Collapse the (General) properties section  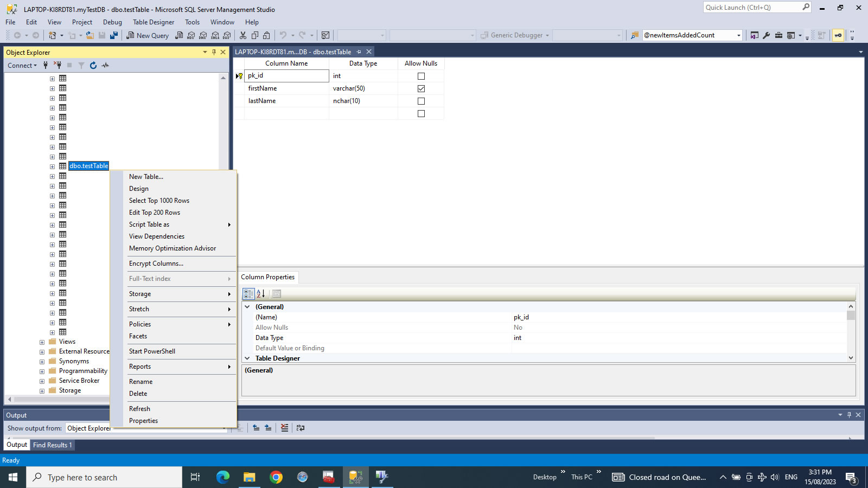coord(247,307)
